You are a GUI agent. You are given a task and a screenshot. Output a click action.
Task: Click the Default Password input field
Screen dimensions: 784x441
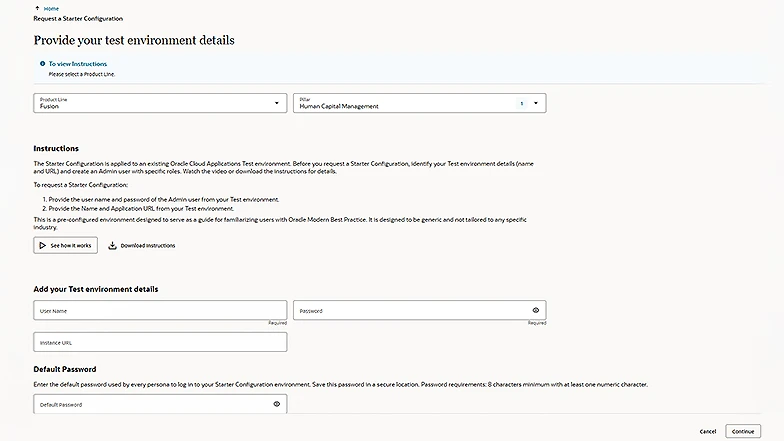tap(150, 404)
